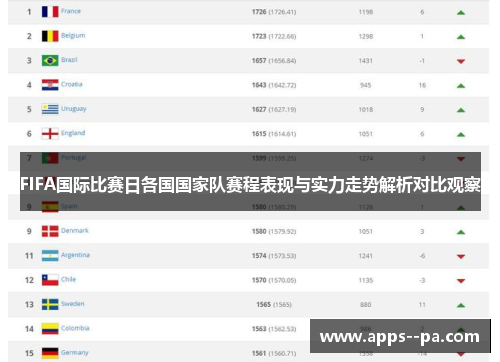Click the green up arrow in Denmark row
Screen dimensions: 500x362
(x=461, y=232)
